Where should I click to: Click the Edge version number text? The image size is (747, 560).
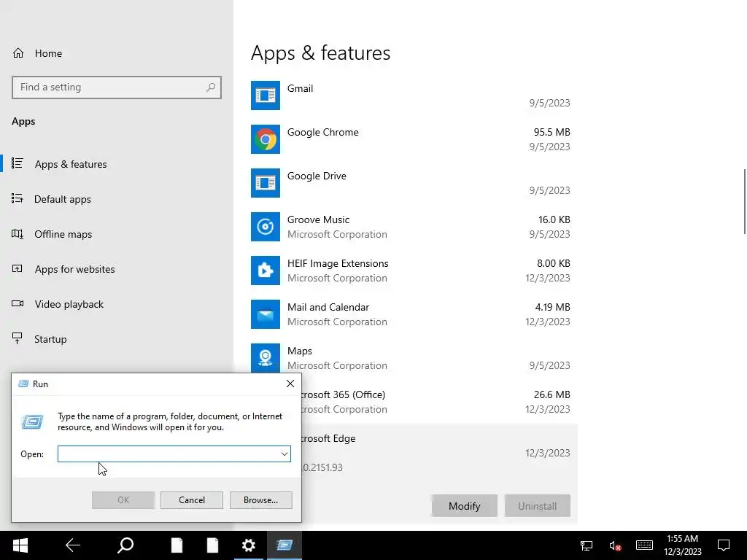pyautogui.click(x=322, y=467)
